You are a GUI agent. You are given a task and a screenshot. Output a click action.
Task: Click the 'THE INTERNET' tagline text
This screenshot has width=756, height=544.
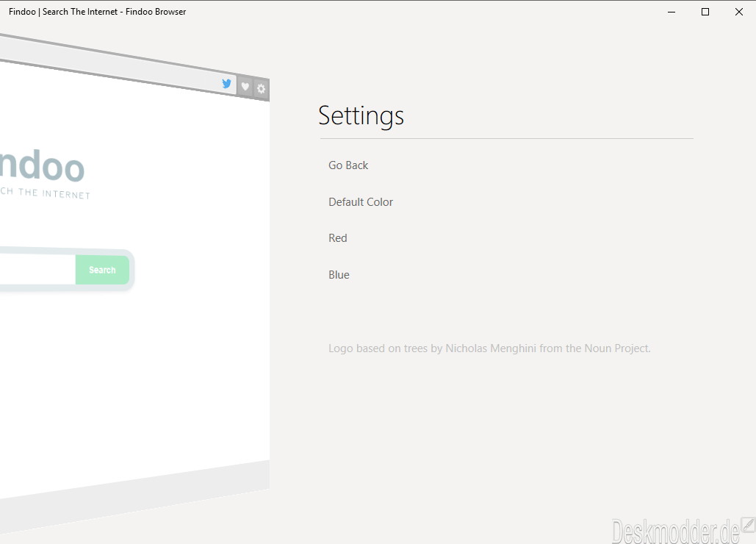(x=54, y=193)
